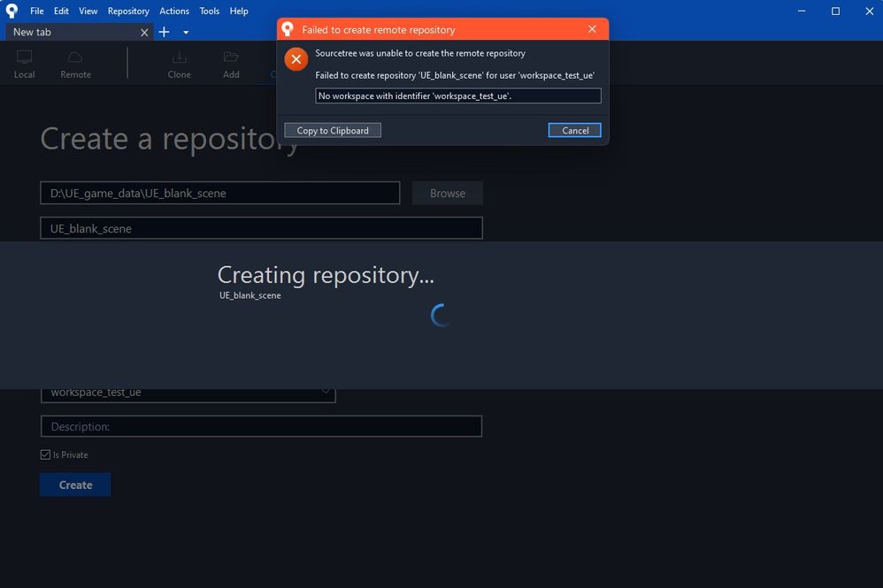Screen dimensions: 883x588
Task: Open the Actions menu
Action: tap(174, 11)
